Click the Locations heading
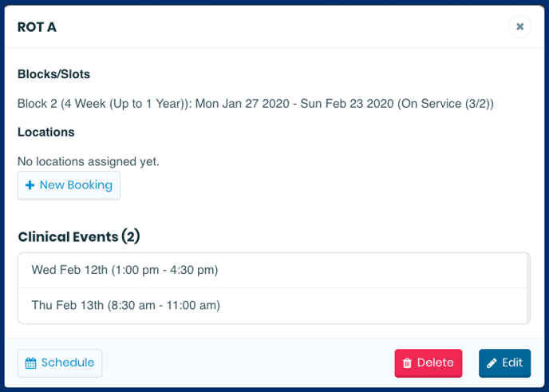 pos(45,132)
